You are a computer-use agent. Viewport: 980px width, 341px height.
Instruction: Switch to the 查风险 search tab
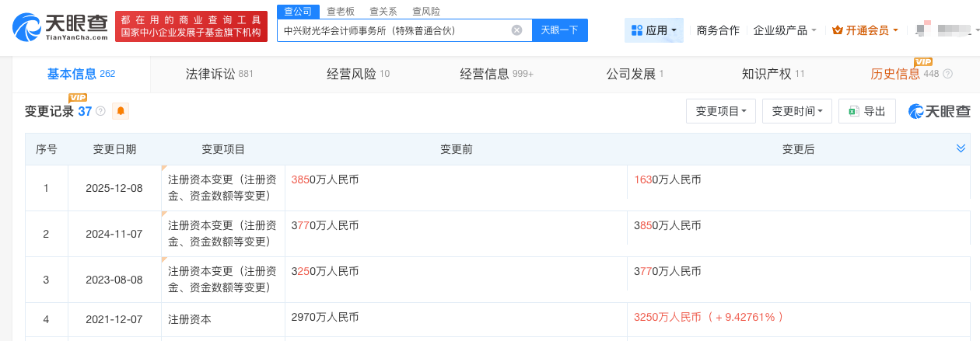tap(426, 12)
